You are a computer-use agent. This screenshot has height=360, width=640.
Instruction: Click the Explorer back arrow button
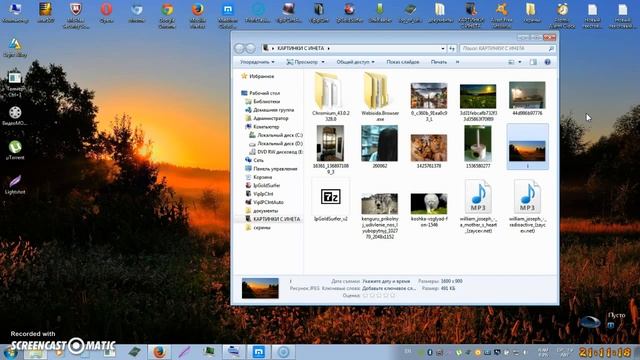click(240, 49)
